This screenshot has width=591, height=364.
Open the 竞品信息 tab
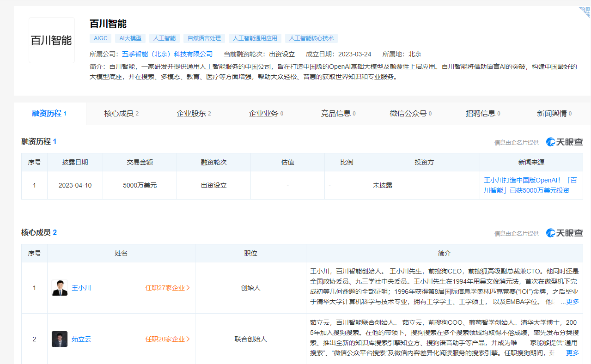click(338, 114)
